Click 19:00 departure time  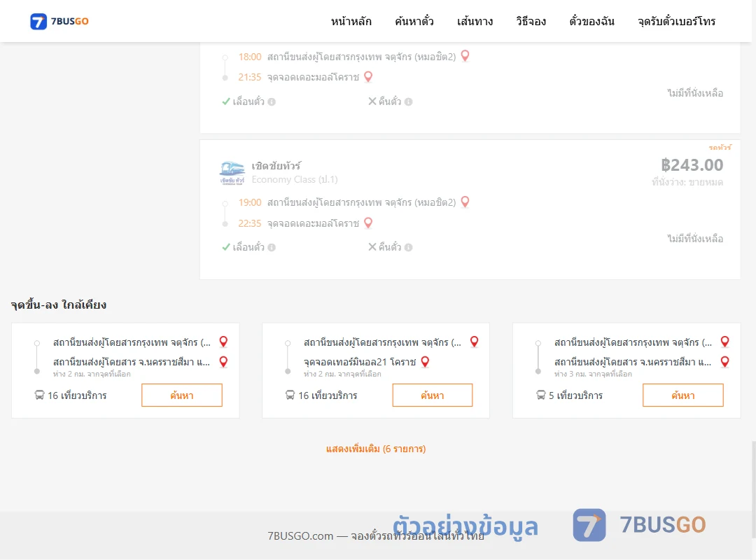250,202
